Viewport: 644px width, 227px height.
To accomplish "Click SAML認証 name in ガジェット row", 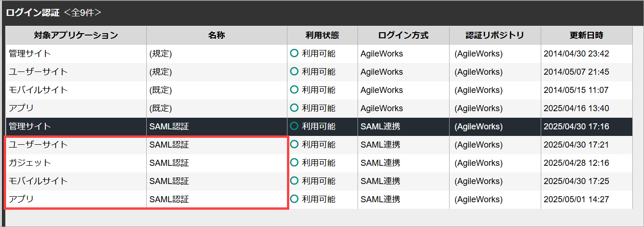I will click(x=169, y=163).
